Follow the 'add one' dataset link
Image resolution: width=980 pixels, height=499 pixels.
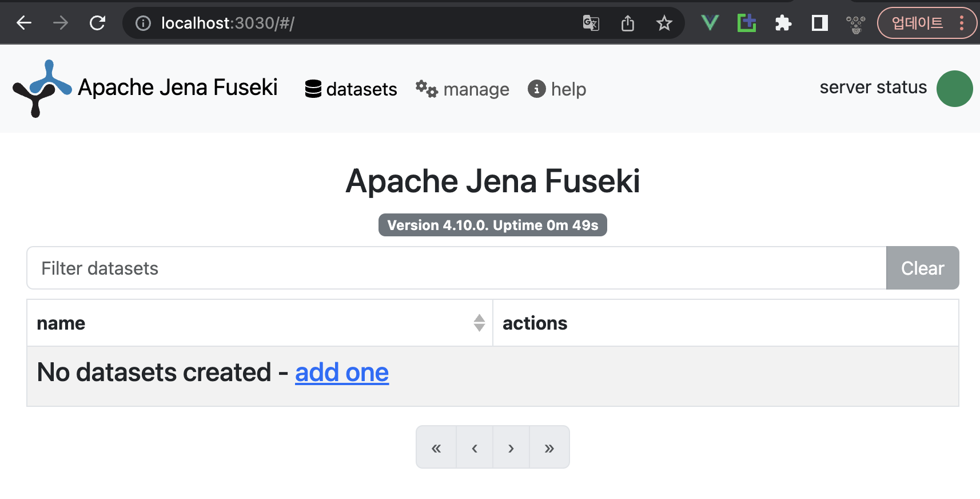point(342,373)
